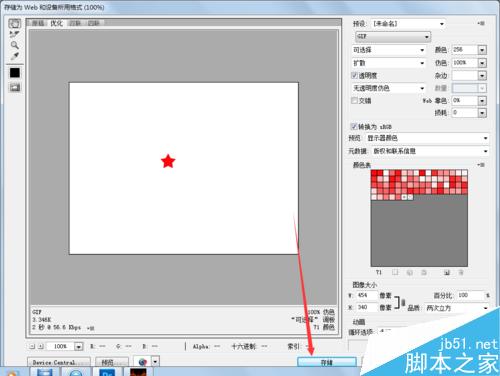Open the first taskbar save-disk icon

pos(45,372)
